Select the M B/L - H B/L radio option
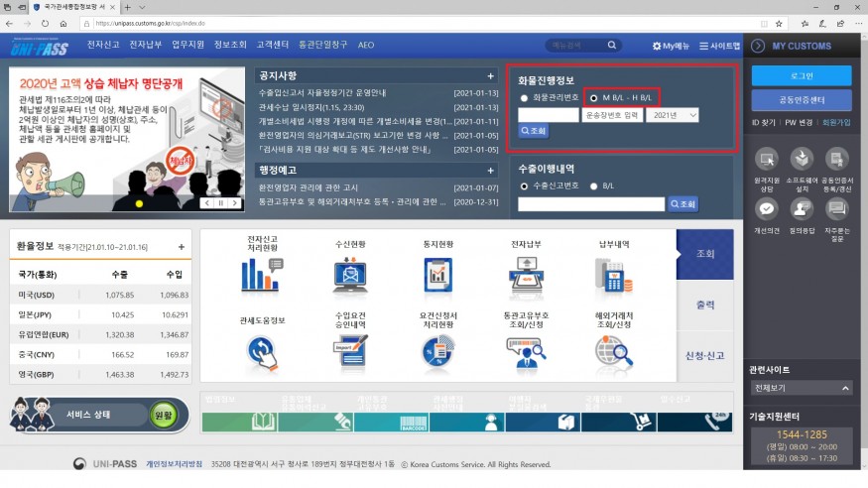This screenshot has height=488, width=868. pyautogui.click(x=593, y=98)
